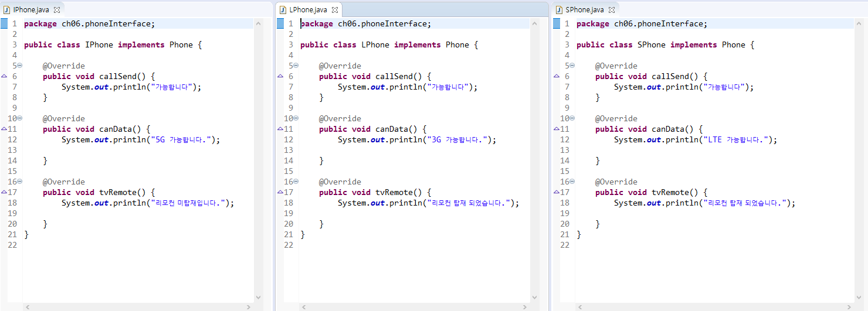Click "public class LPhone implements Phone {" line

coord(389,45)
